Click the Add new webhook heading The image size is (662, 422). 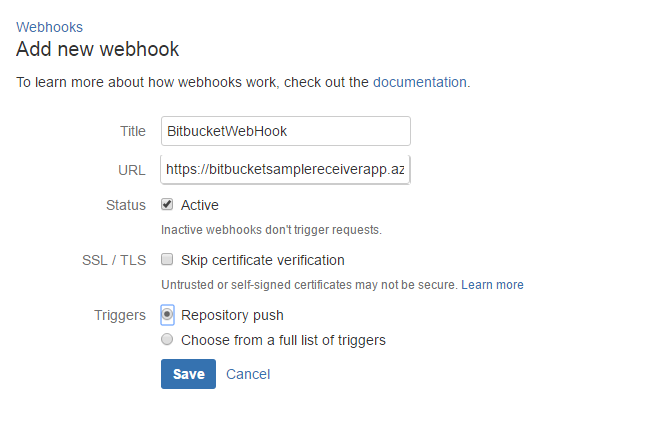98,49
